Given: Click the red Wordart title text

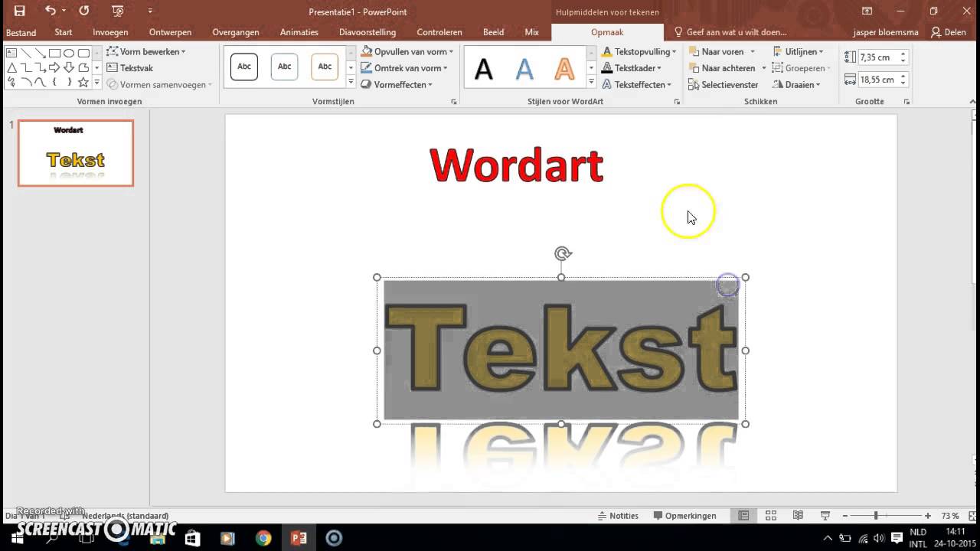Looking at the screenshot, I should [x=517, y=165].
